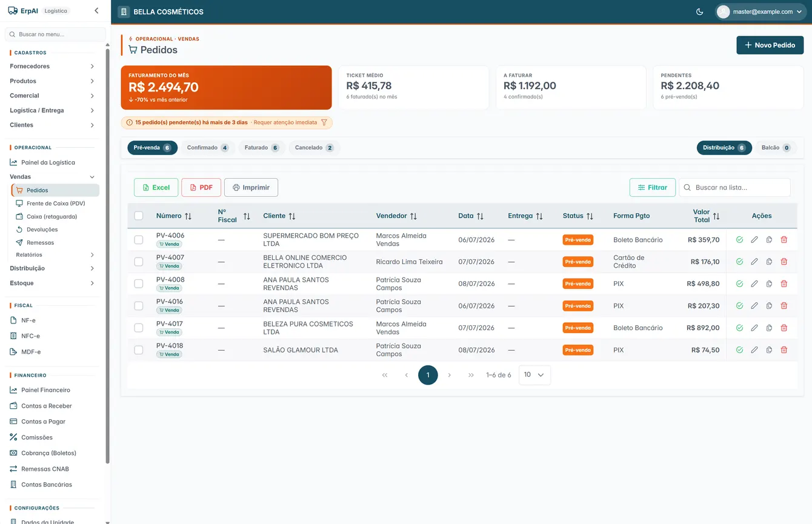
Task: Check the select-all checkbox in table header
Action: (x=139, y=216)
